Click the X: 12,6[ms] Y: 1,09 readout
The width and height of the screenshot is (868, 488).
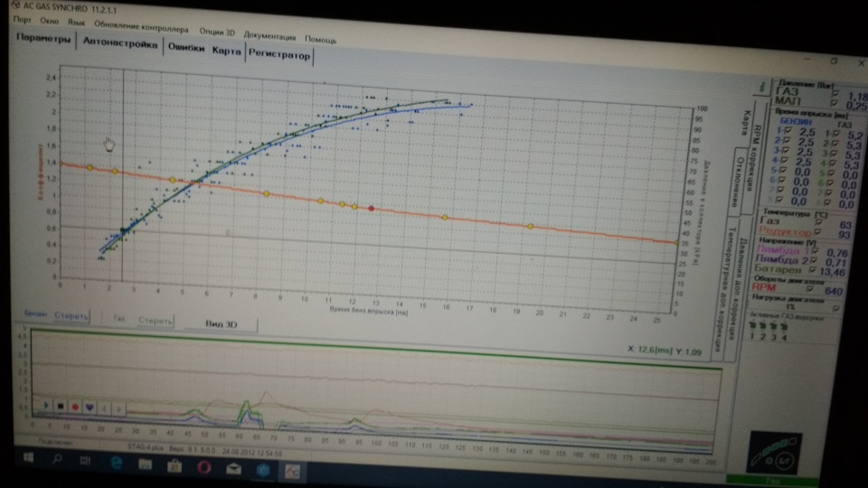[664, 351]
